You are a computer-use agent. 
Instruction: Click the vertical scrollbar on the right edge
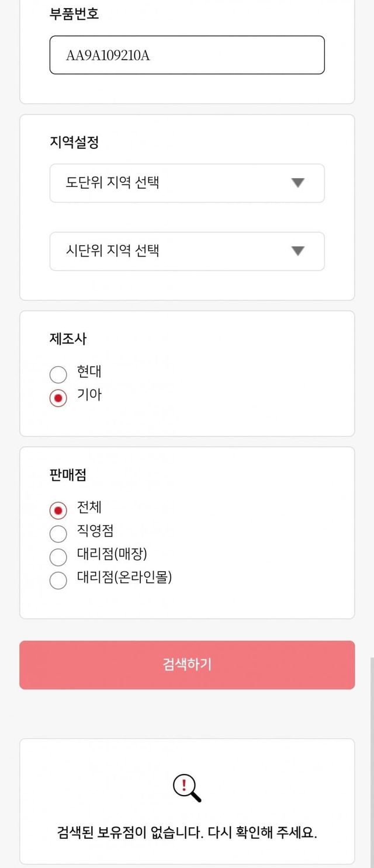372,759
